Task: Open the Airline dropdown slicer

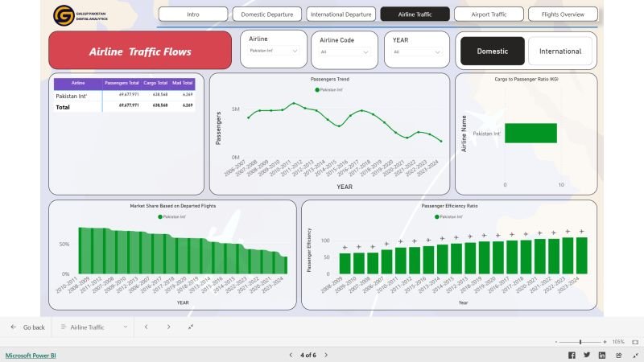Action: coord(274,51)
